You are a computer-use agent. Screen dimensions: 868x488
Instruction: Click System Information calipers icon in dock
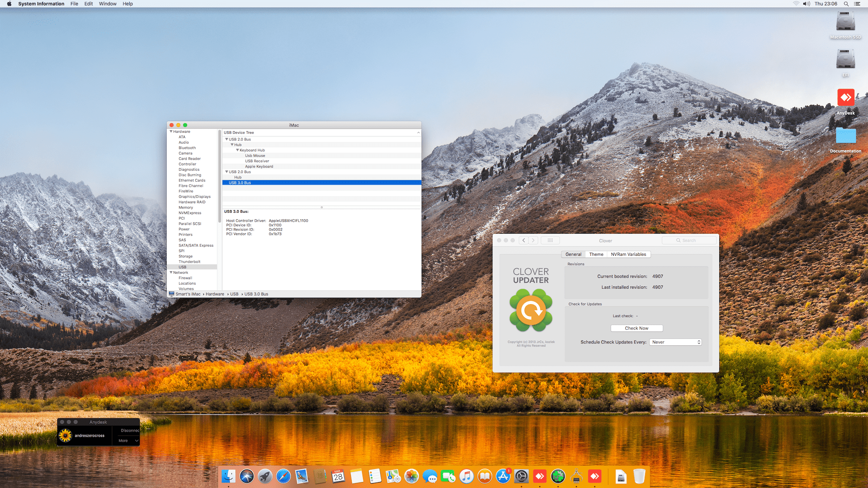pyautogui.click(x=576, y=476)
